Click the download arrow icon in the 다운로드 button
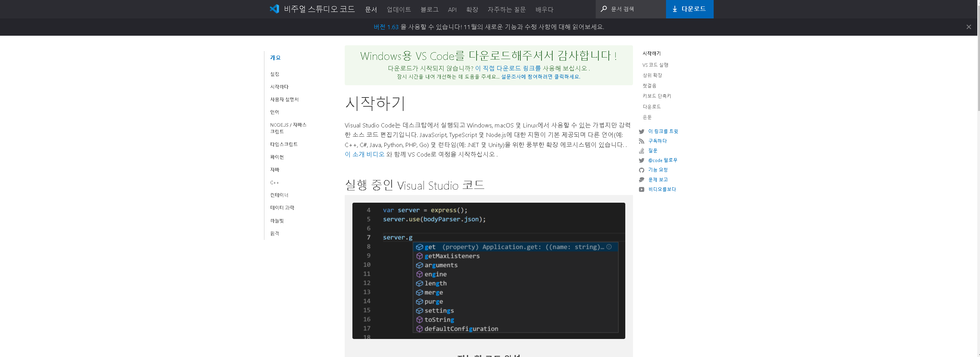980x357 pixels. [x=674, y=9]
